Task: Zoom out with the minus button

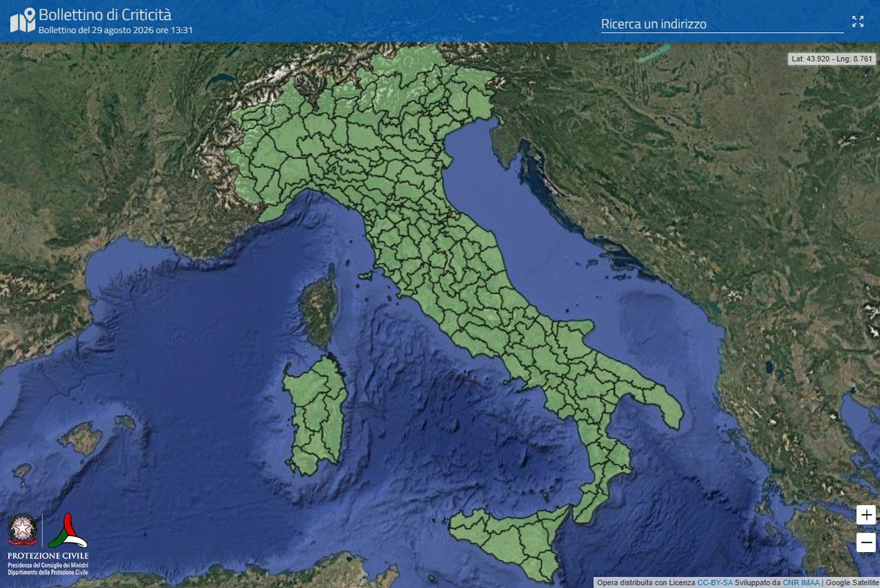Action: [x=866, y=543]
